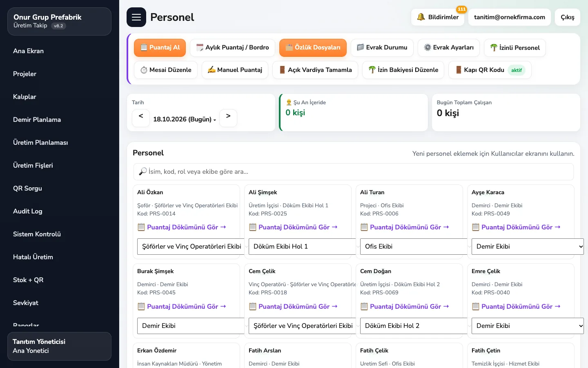The image size is (588, 368).
Task: Open Ali Turan's Puantaj Dökümünü Gör link
Action: click(x=405, y=227)
